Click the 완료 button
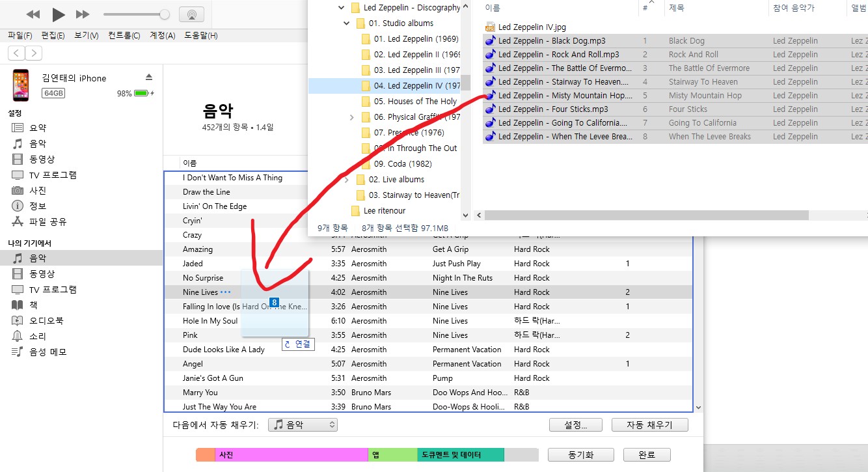This screenshot has width=868, height=472. (x=647, y=455)
